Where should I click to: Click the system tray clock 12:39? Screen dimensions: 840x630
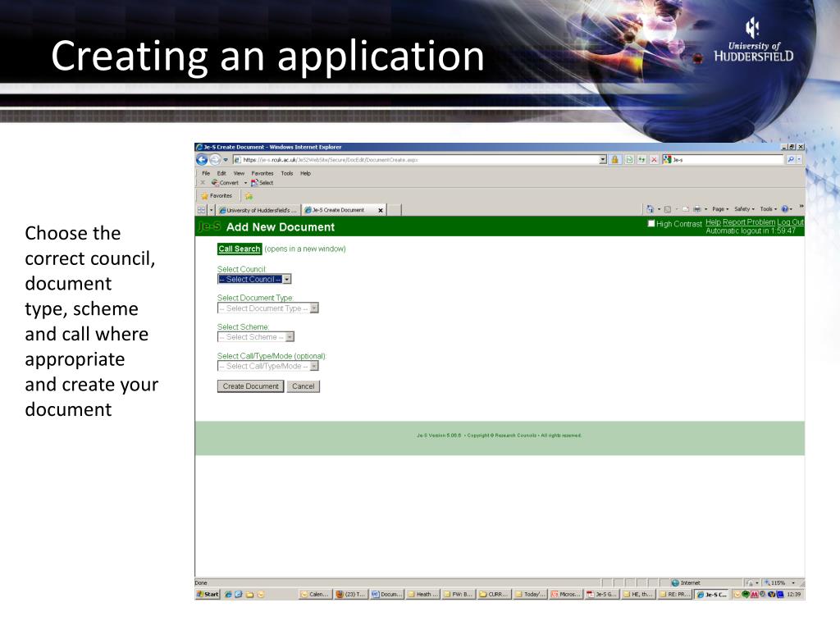tap(794, 594)
